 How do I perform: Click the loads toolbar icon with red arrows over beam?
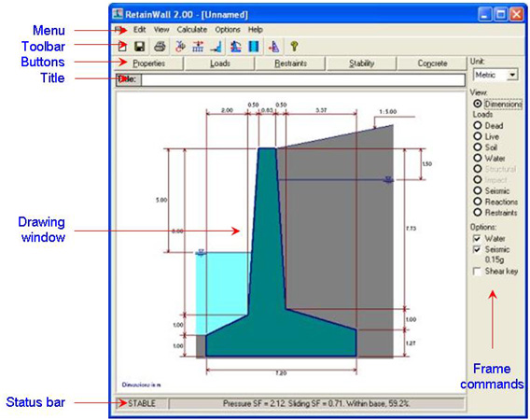tap(198, 47)
